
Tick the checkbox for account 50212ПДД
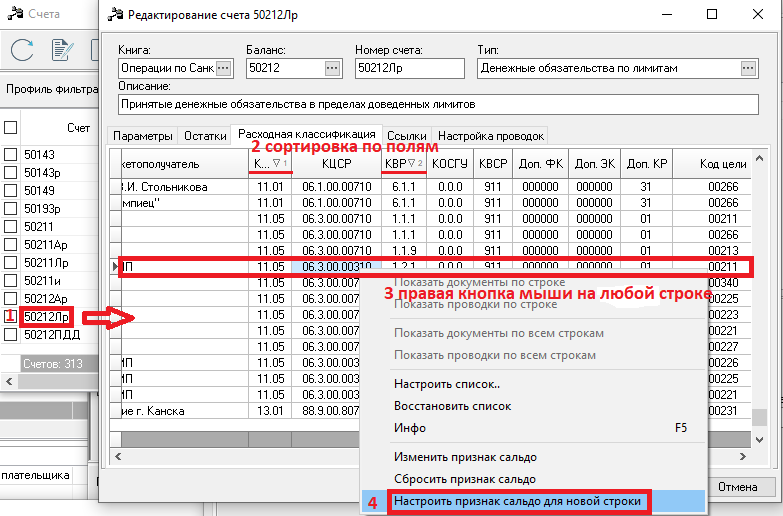pos(10,334)
